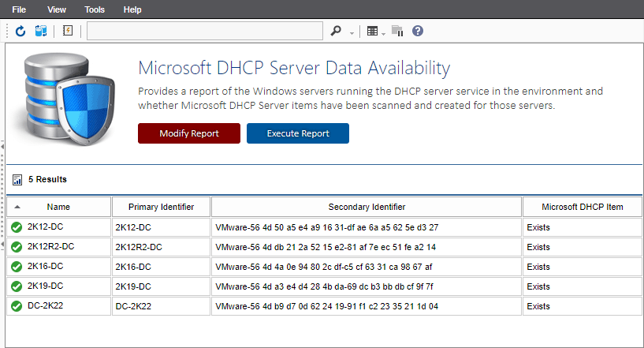The image size is (644, 348).
Task: Select the DC-2K22 name cell
Action: click(x=59, y=306)
